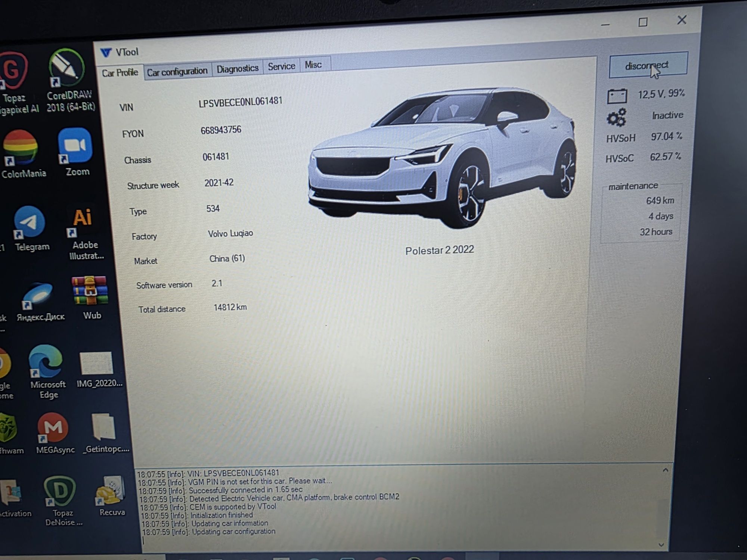Select the Chassis value 061481
This screenshot has height=560, width=747.
tap(216, 156)
